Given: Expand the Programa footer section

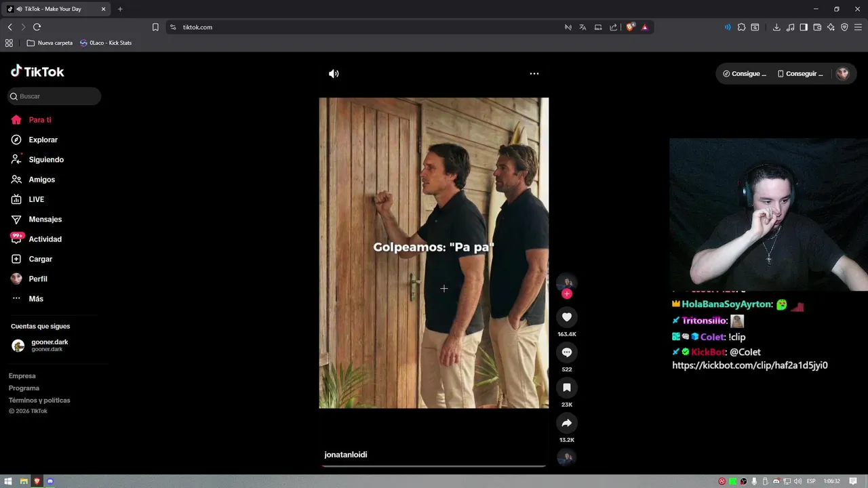Looking at the screenshot, I should click(x=24, y=388).
